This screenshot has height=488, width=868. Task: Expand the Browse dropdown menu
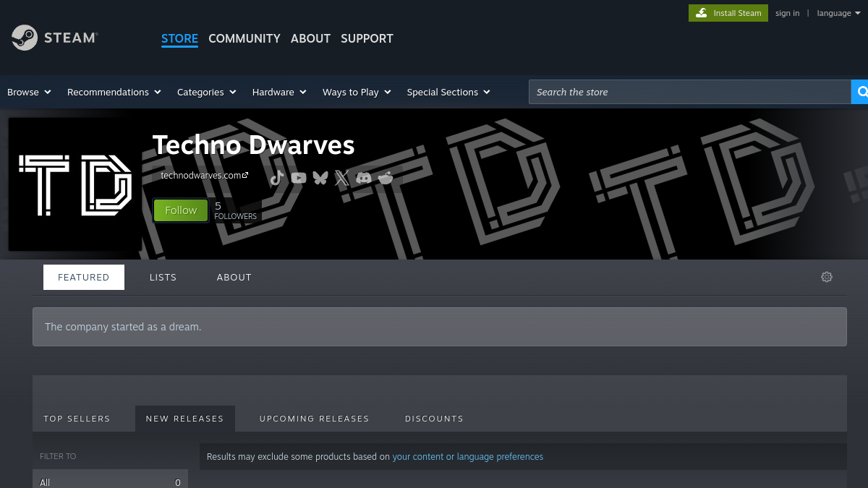29,92
